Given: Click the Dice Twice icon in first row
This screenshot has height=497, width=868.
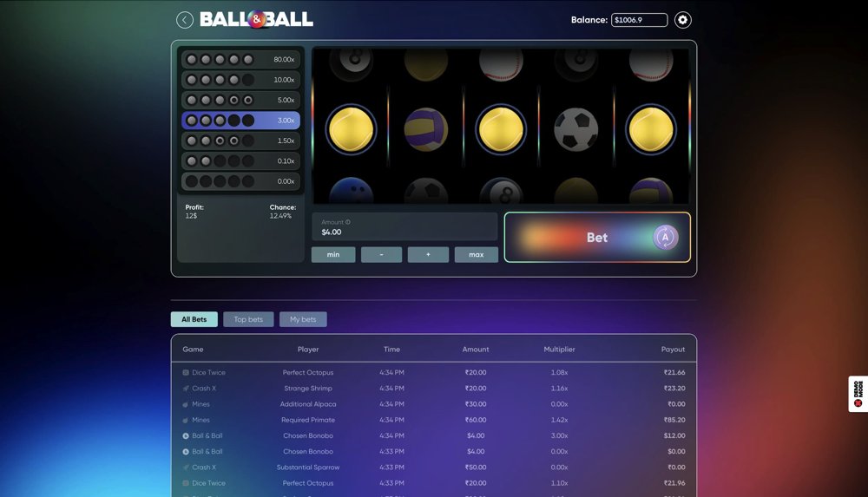Looking at the screenshot, I should [x=186, y=373].
